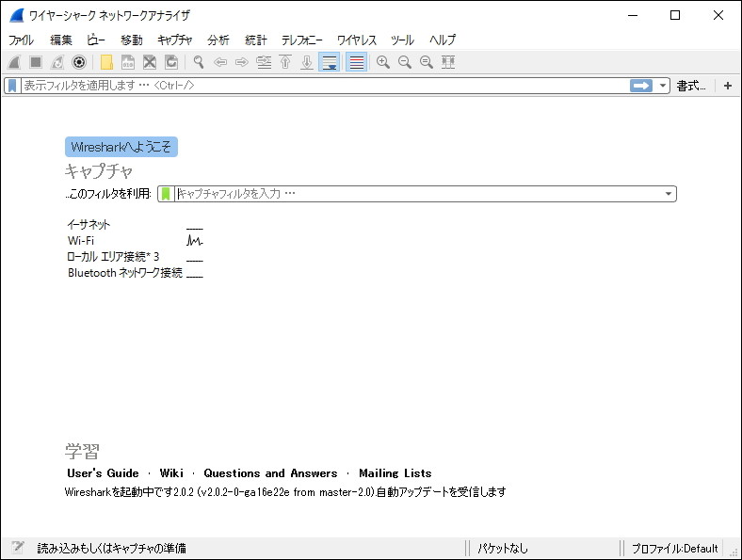
Task: Open the ツール menu
Action: 402,40
